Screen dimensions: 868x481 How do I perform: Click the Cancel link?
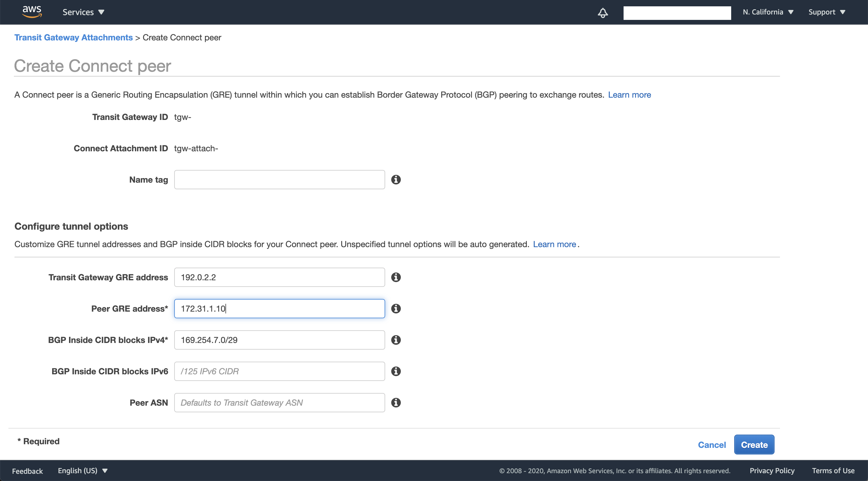(x=712, y=445)
